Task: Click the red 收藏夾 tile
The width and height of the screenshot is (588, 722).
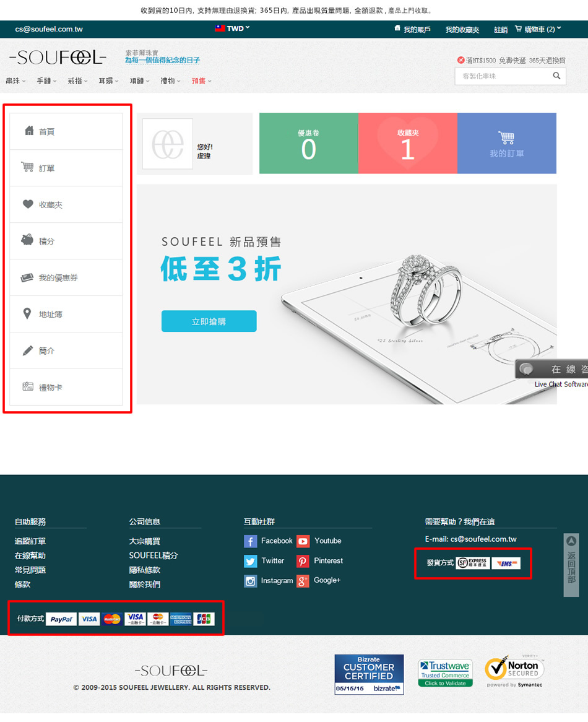Action: (408, 143)
